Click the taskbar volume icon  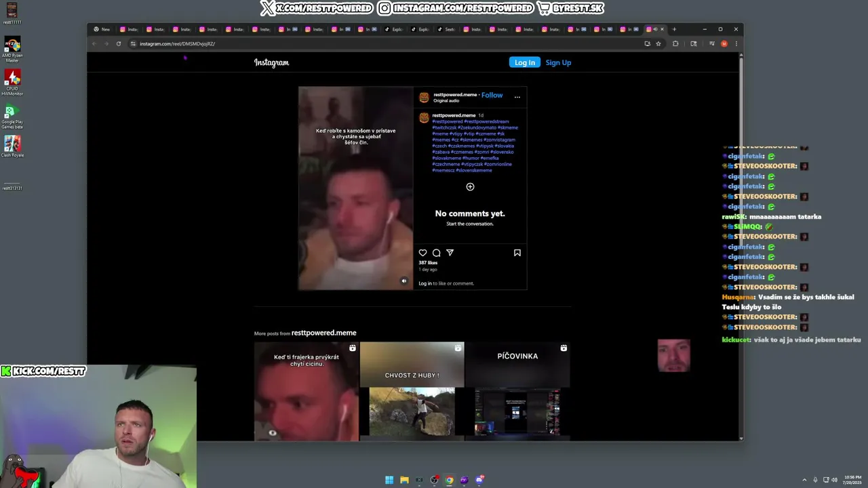(834, 480)
